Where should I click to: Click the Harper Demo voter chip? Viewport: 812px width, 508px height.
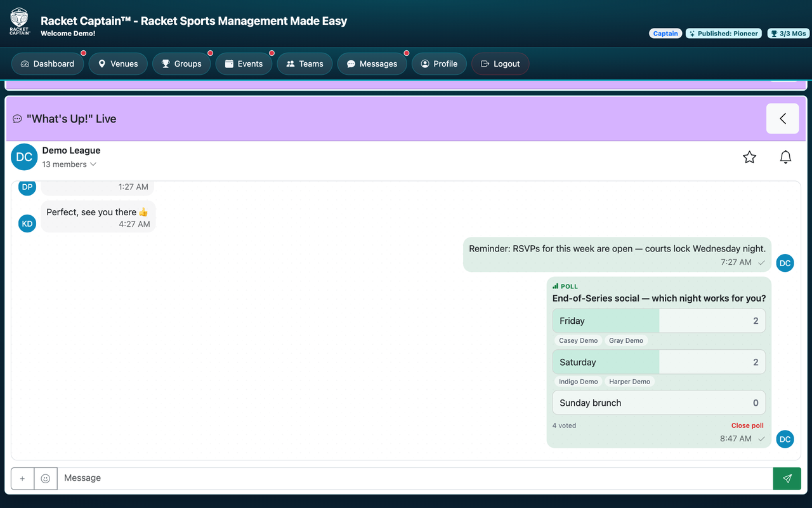coord(629,382)
